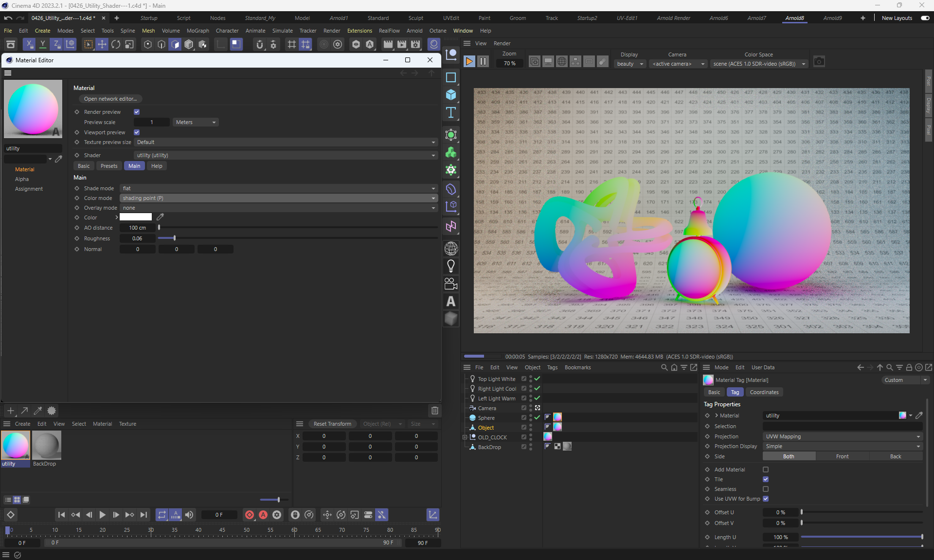The image size is (934, 560).
Task: Add a light object from palette
Action: click(x=451, y=266)
